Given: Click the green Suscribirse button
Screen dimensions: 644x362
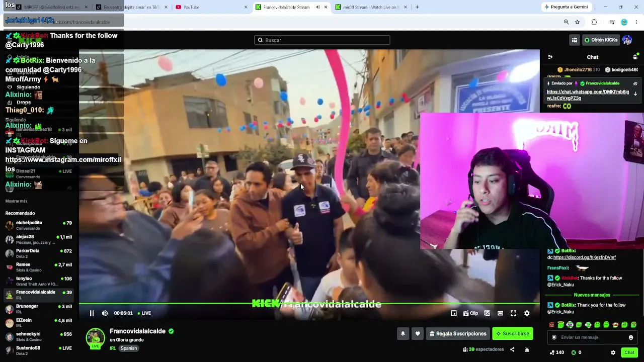Looking at the screenshot, I should (513, 333).
